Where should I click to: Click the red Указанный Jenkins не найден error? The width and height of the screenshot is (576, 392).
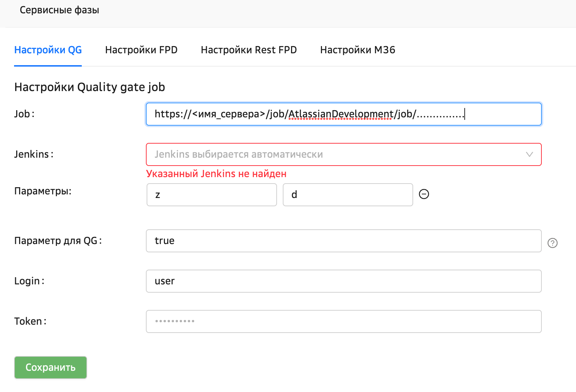coord(216,174)
